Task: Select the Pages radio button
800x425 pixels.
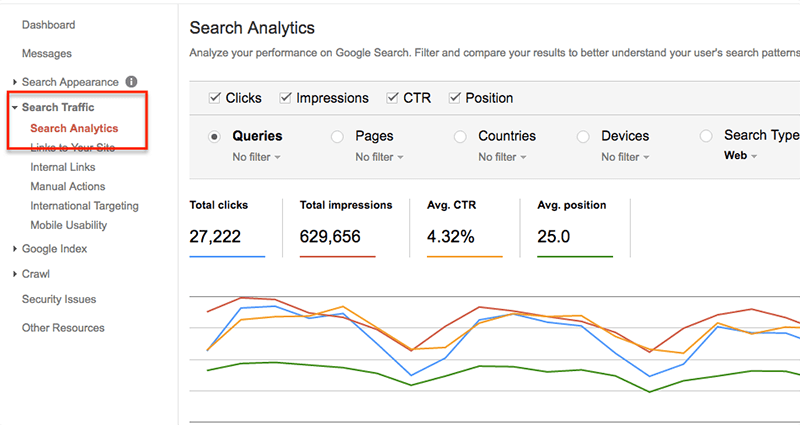Action: (337, 136)
